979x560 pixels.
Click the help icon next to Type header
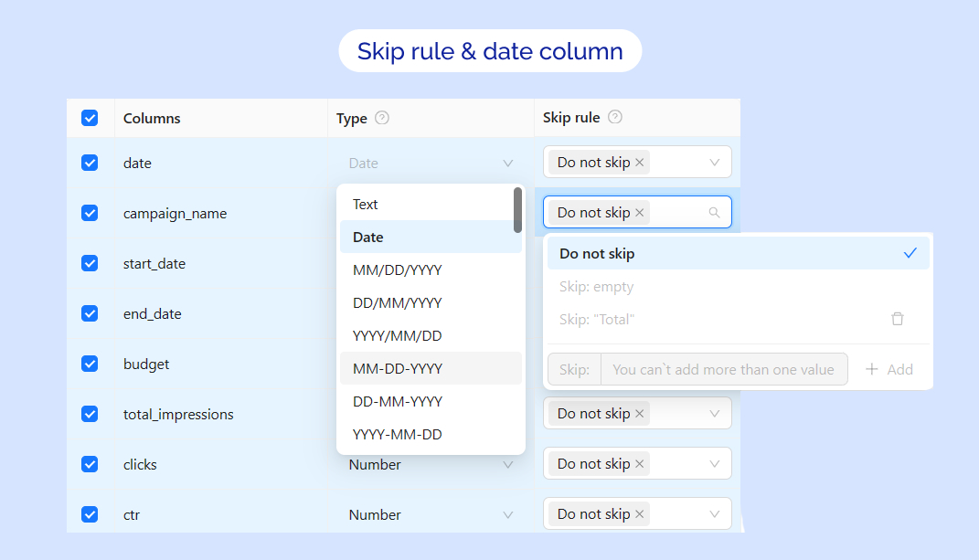coord(382,118)
